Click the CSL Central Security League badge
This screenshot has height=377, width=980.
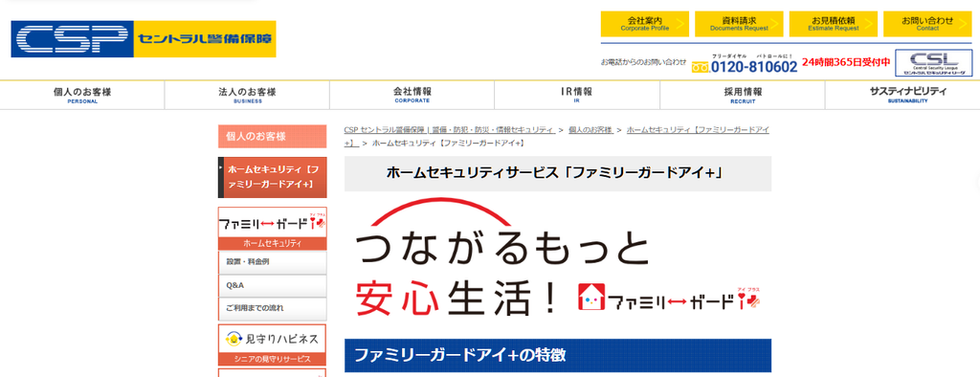click(x=934, y=63)
